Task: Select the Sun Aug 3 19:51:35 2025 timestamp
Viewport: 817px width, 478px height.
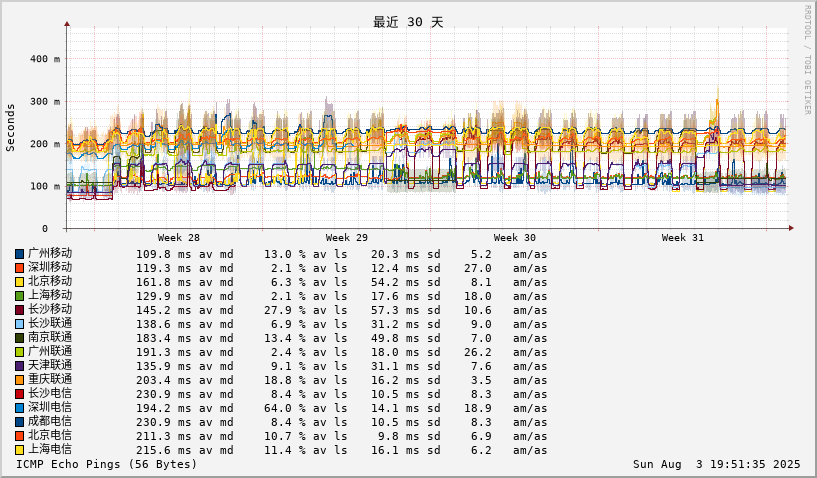Action: pos(716,464)
